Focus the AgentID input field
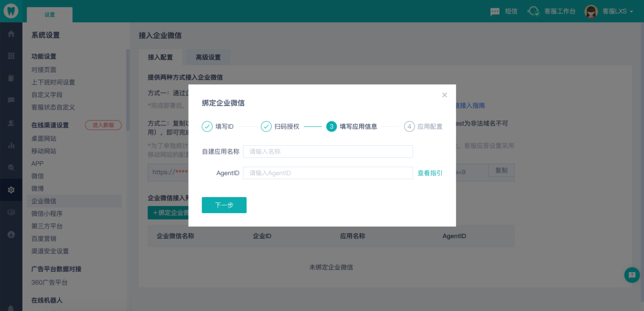The height and width of the screenshot is (311, 644). [x=328, y=173]
